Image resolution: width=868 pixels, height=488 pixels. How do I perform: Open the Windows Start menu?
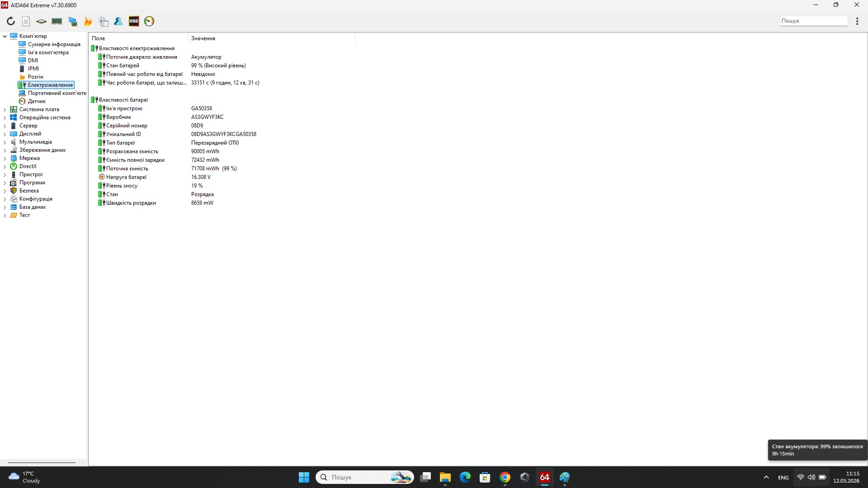coord(304,477)
